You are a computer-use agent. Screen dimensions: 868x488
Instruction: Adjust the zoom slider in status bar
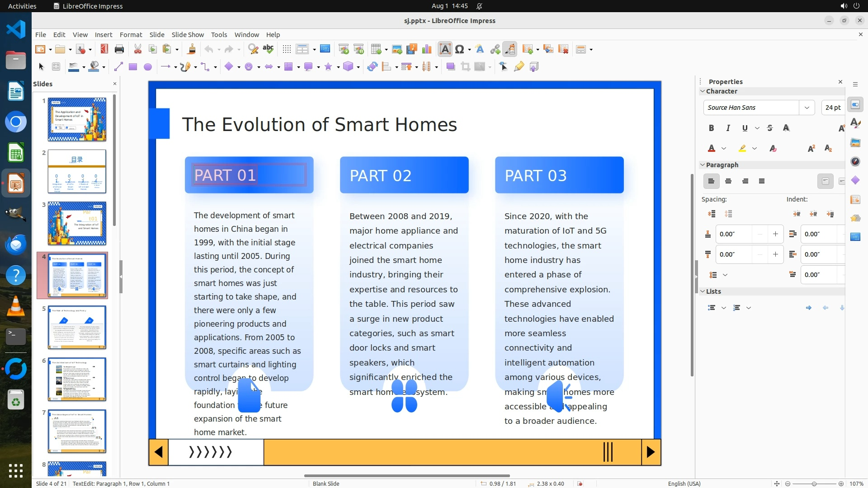coord(814,483)
